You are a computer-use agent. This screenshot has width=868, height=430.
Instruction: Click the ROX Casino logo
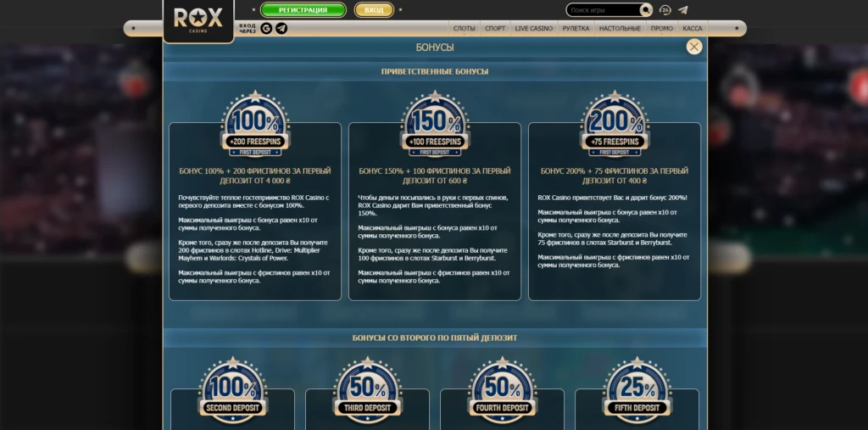coord(198,20)
